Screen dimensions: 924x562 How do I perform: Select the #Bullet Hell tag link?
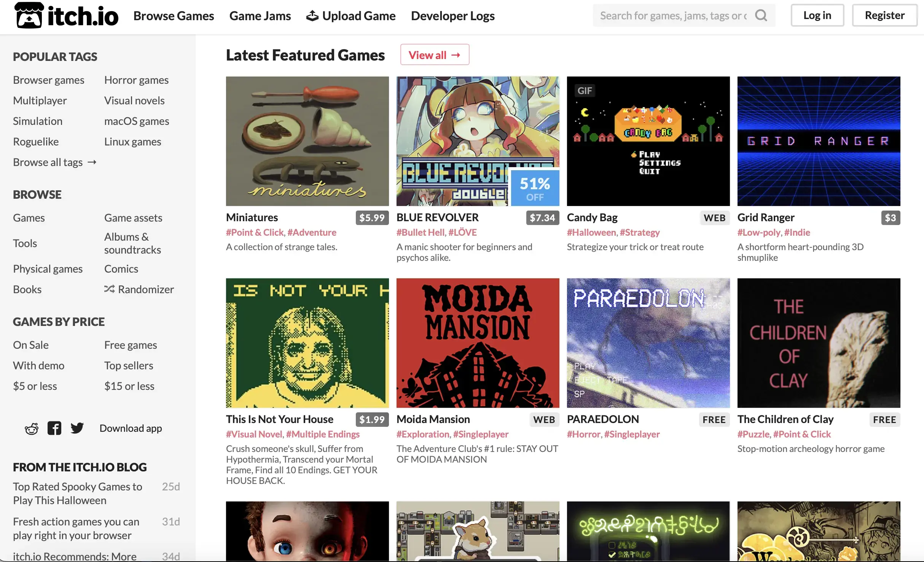click(420, 232)
